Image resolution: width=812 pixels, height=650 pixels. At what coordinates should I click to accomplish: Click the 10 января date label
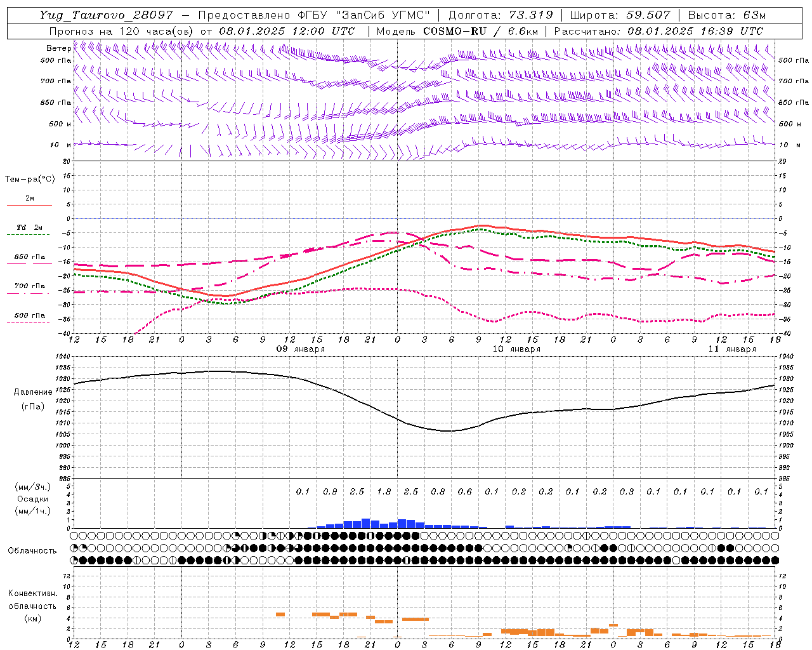click(516, 349)
